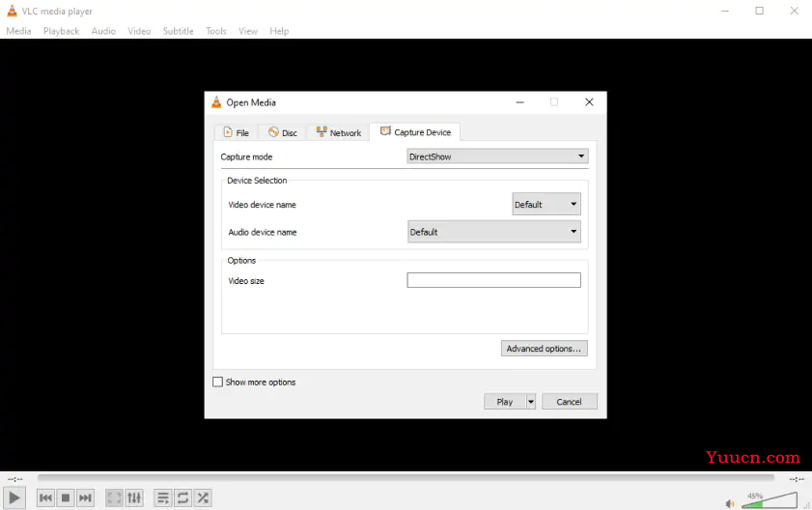812x510 pixels.
Task: Skip to next media track
Action: coord(85,498)
